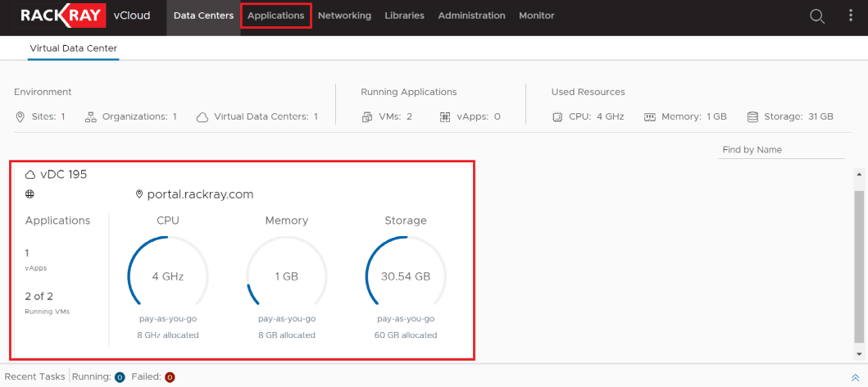Click the Storage disk icon
Screen dimensions: 868x387
pyautogui.click(x=752, y=117)
